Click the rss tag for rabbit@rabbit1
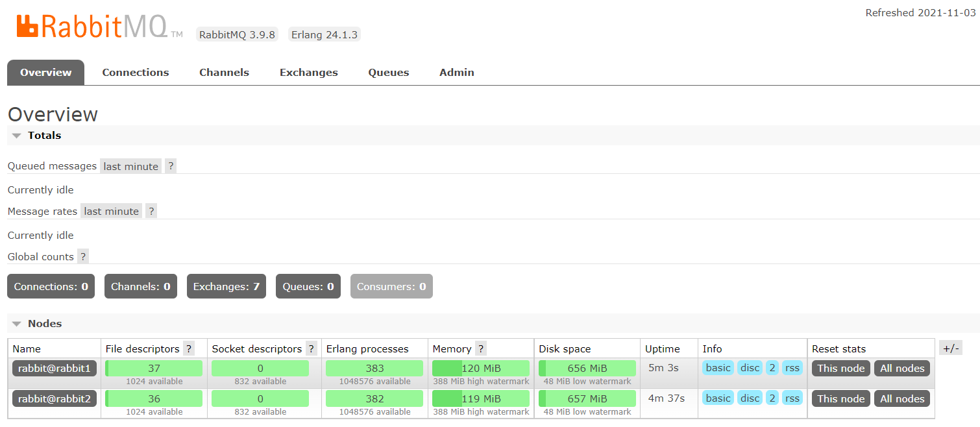The height and width of the screenshot is (427, 980). (792, 368)
